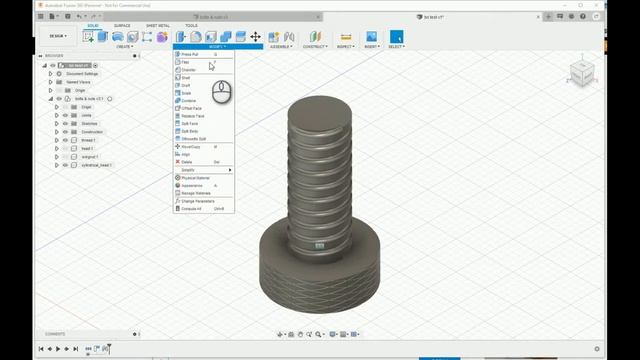Hide the cylindrical_head:1 component
The width and height of the screenshot is (640, 360).
pos(65,165)
